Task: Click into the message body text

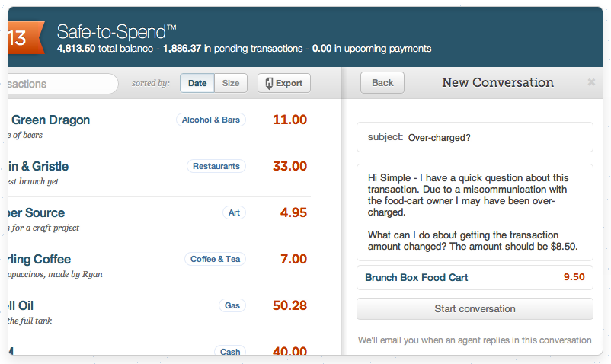Action: [474, 212]
